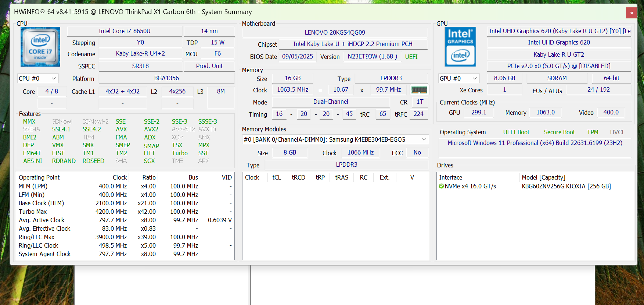Screen dimensions: 644x305
Task: Click the Secure Boot indicator
Action: point(560,132)
